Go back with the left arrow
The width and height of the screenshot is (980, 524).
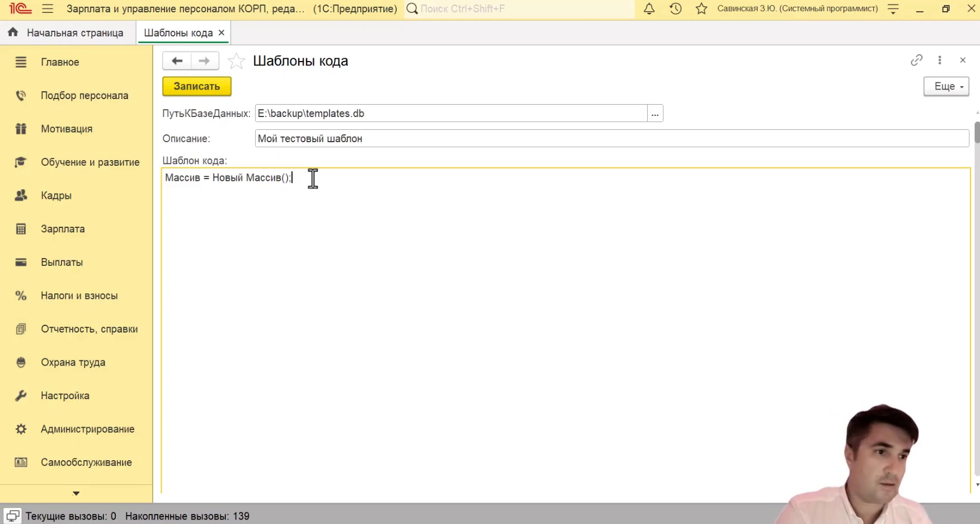177,60
